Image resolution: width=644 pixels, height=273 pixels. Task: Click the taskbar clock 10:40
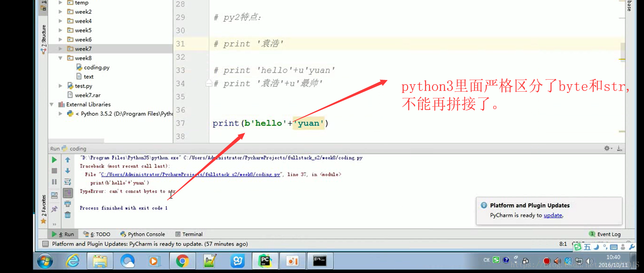[613, 257]
